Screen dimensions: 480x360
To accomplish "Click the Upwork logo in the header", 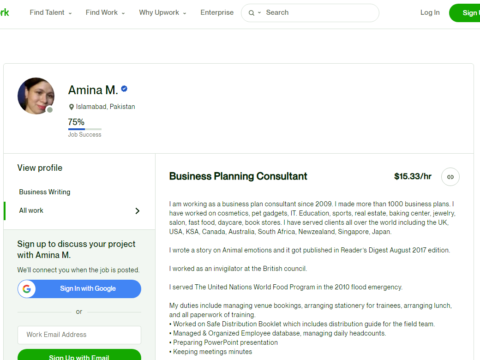I will (x=4, y=13).
